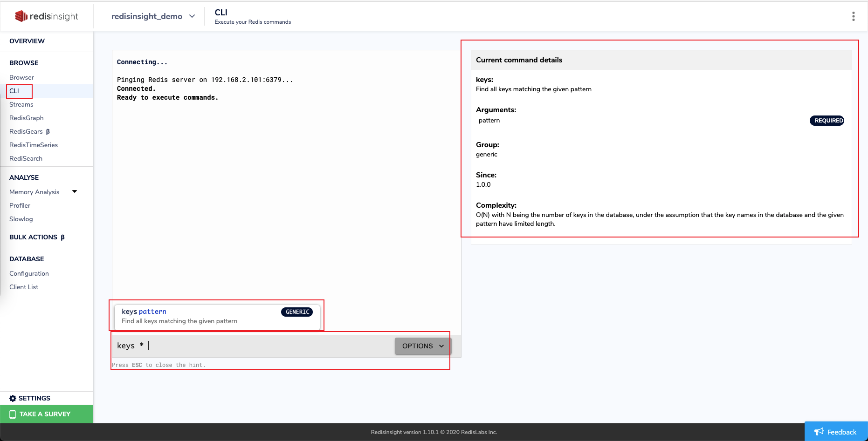Open the three-dot more menu
Image resolution: width=868 pixels, height=441 pixels.
(853, 16)
